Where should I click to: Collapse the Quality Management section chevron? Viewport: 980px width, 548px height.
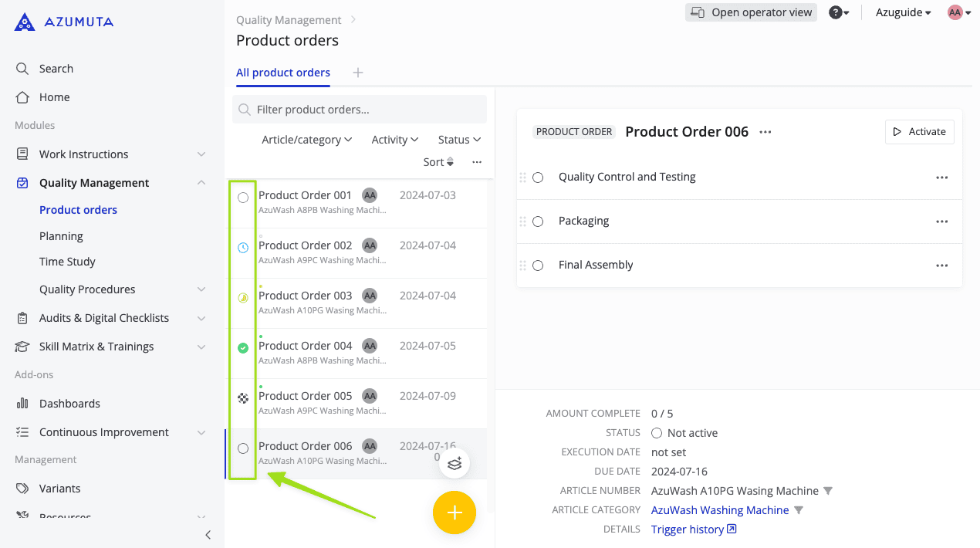pyautogui.click(x=201, y=182)
